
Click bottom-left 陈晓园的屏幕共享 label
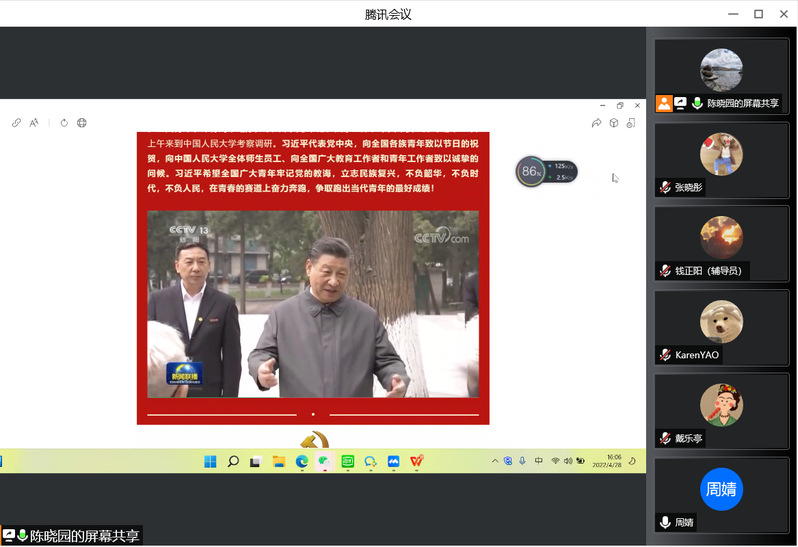click(84, 536)
